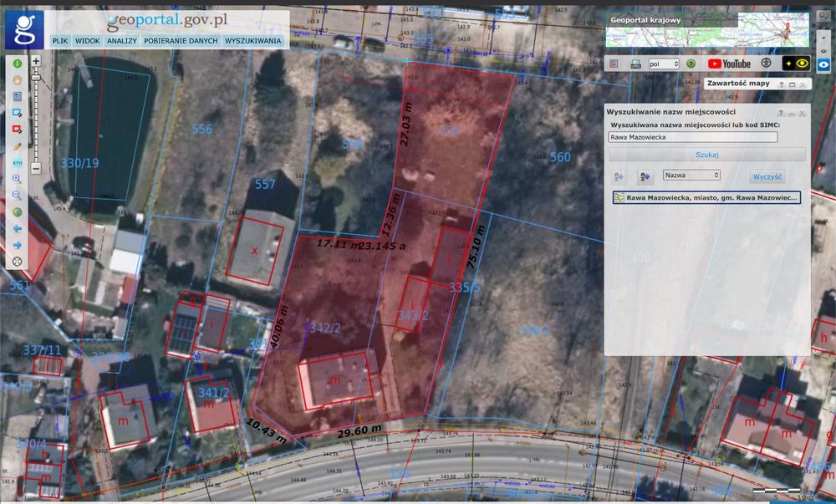
Task: Select the hand pan tool
Action: coord(17,80)
